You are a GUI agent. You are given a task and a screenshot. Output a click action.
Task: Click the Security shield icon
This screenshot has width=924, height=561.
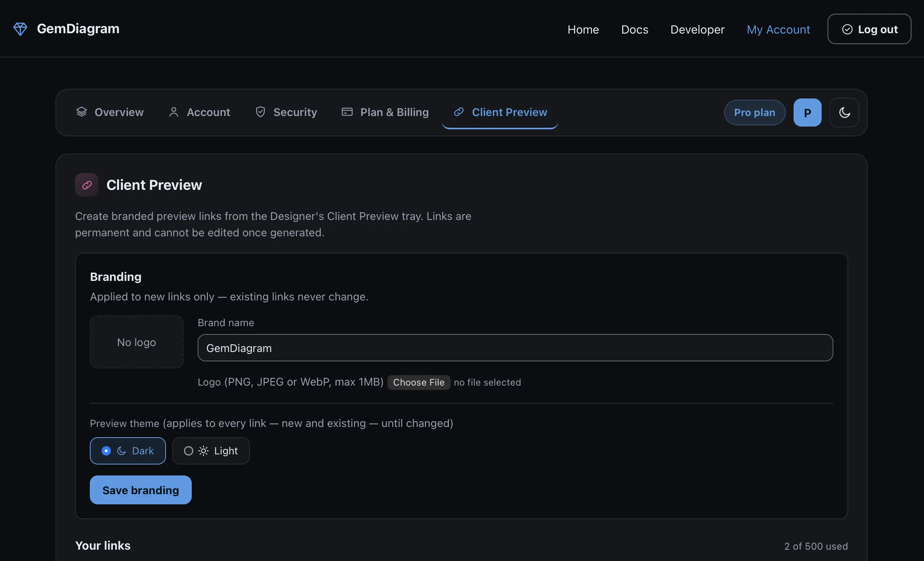click(260, 112)
